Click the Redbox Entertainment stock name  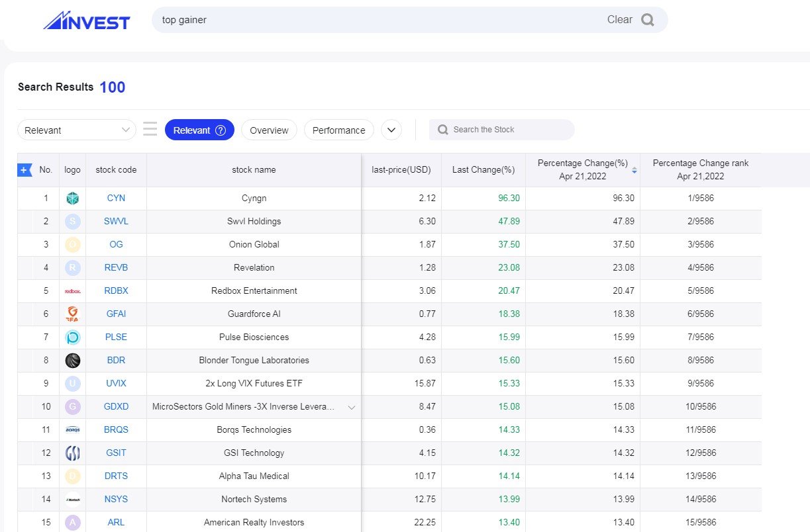tap(254, 290)
